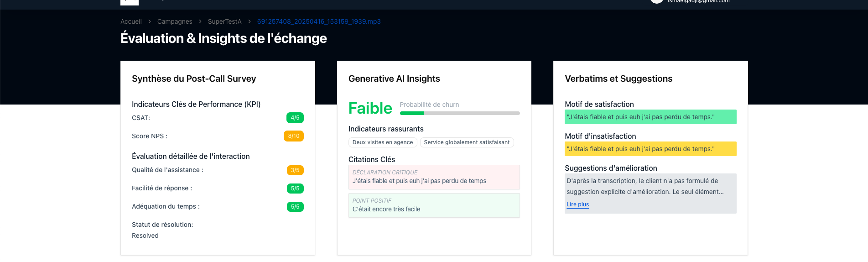Click the breadcrumb chevron after Accueil

click(150, 21)
